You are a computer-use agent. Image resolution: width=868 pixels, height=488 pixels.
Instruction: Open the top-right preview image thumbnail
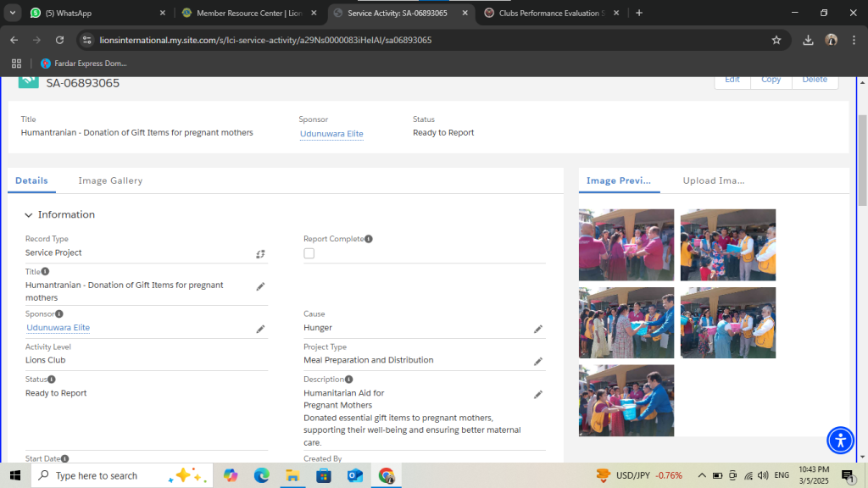click(x=728, y=245)
